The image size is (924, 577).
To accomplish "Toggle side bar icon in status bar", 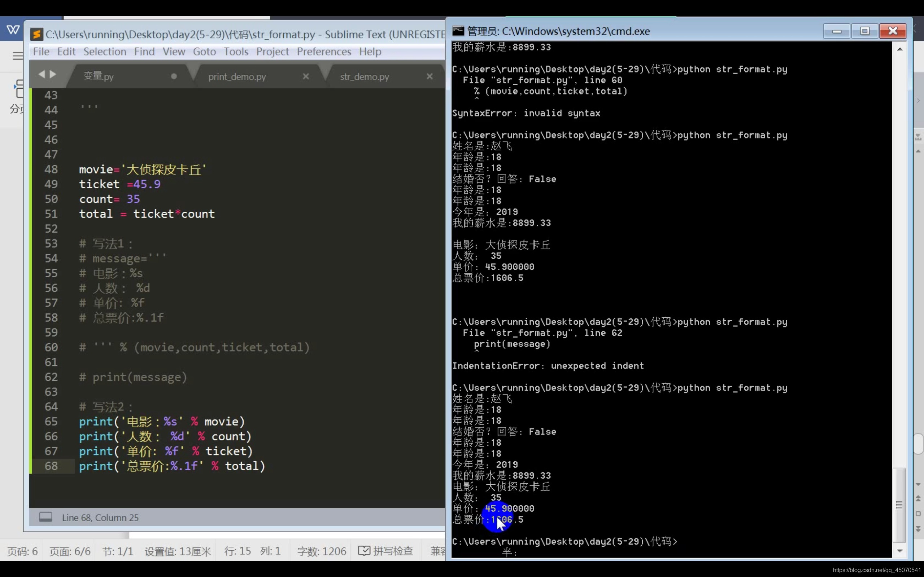I will point(45,517).
